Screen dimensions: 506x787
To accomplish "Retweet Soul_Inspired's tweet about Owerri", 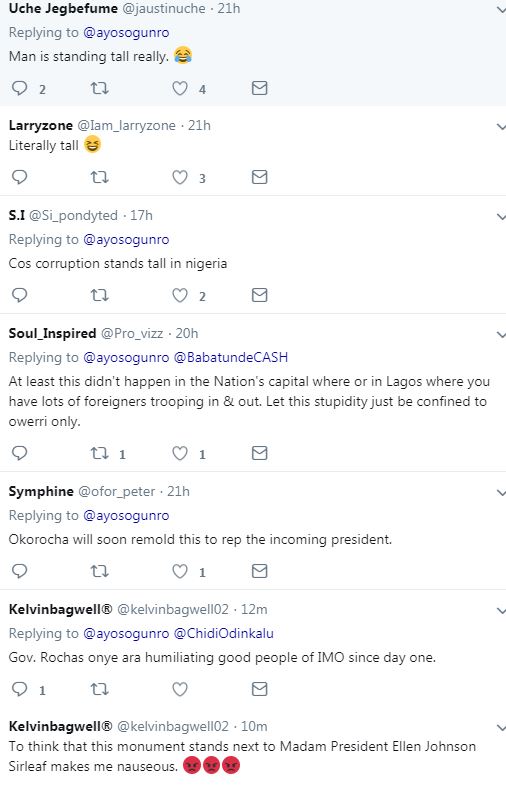I will pyautogui.click(x=99, y=453).
